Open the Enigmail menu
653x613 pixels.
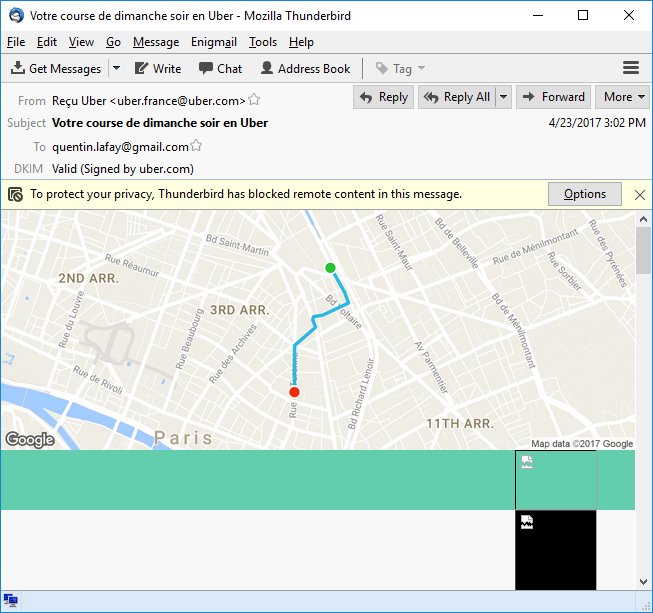click(x=214, y=42)
